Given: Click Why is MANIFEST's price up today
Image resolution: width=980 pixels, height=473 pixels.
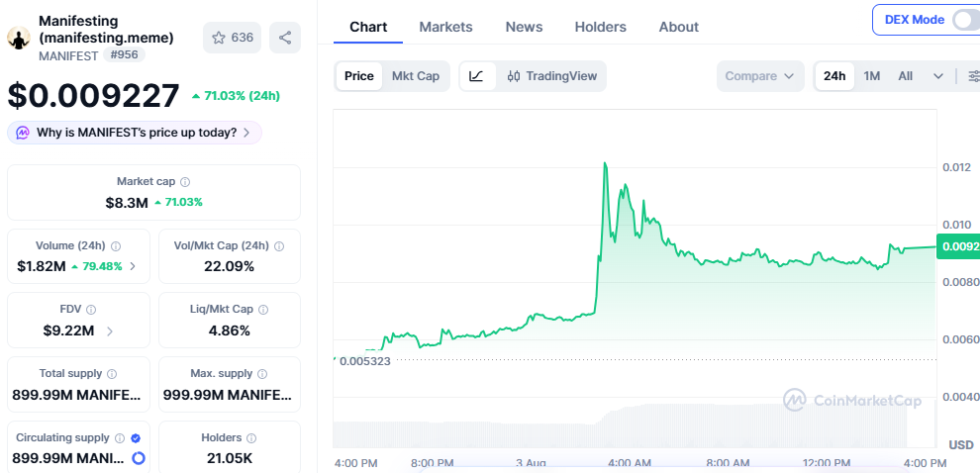Looking at the screenshot, I should (135, 133).
